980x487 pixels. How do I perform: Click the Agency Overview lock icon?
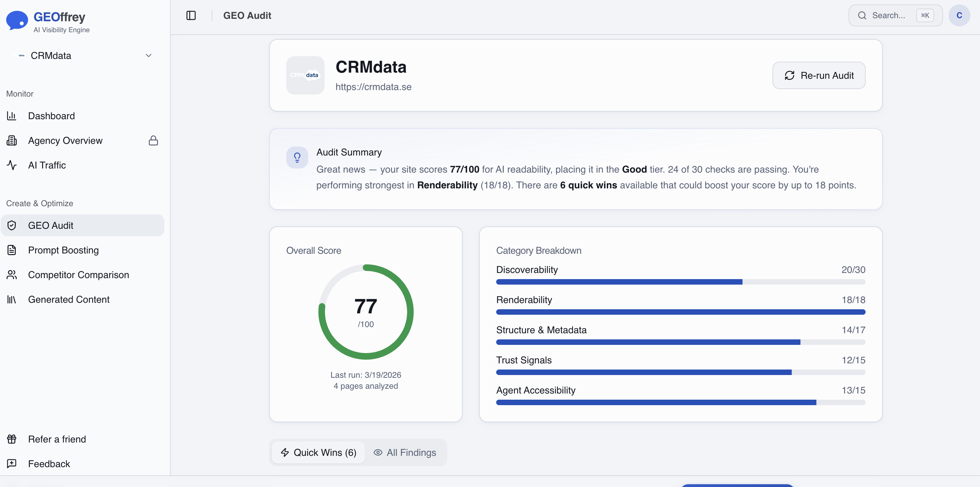(x=153, y=140)
